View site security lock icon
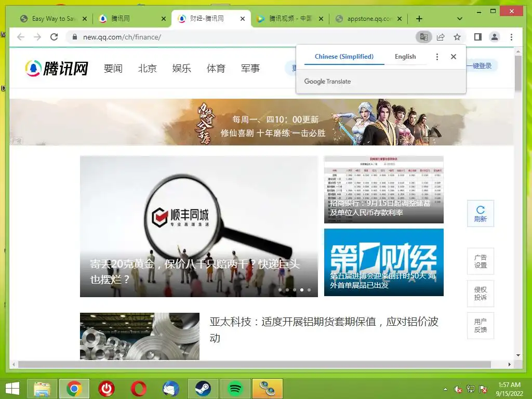This screenshot has height=399, width=532. [x=75, y=37]
